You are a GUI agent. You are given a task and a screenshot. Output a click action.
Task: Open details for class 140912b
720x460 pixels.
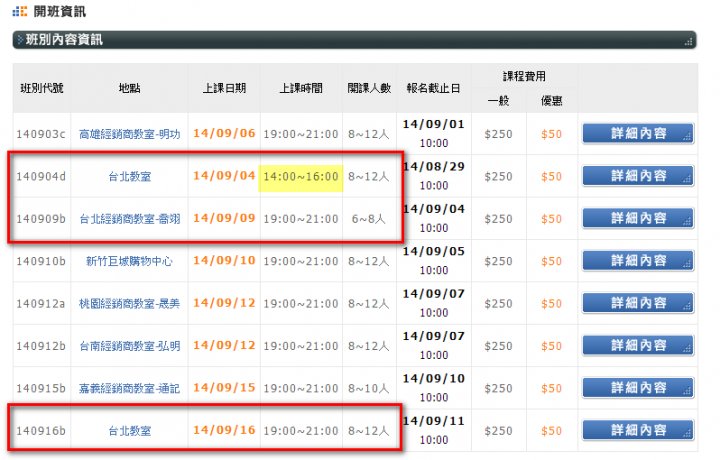638,345
